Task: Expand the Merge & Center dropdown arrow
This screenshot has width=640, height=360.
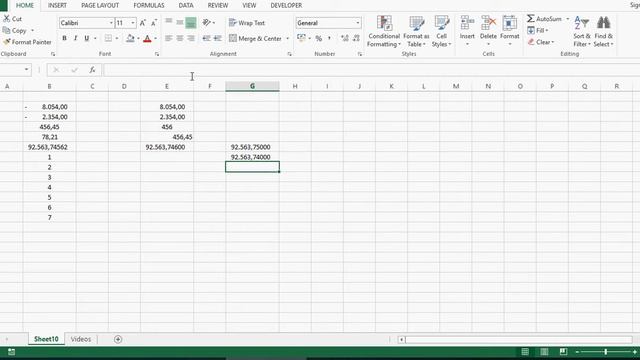Action: pos(288,38)
